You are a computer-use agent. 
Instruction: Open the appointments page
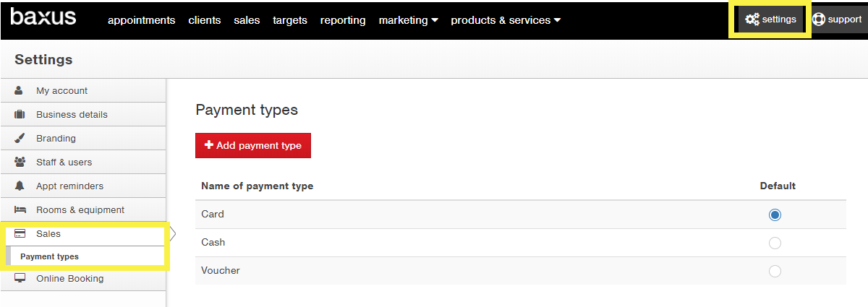(141, 20)
